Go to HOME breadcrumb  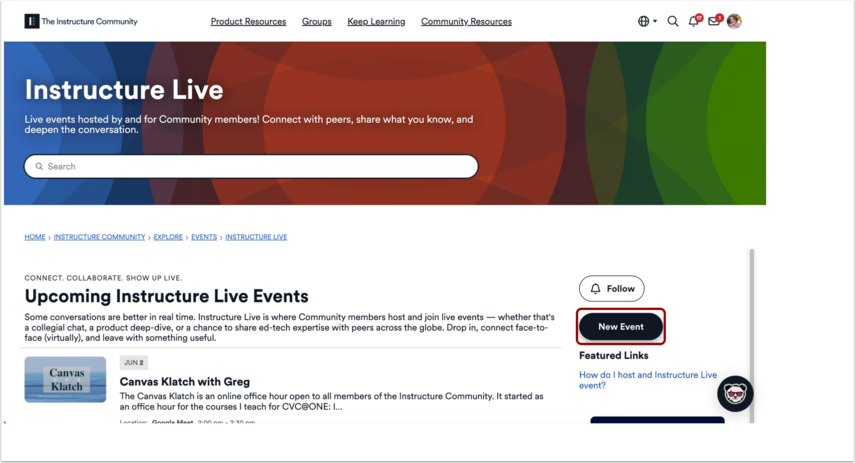tap(35, 237)
